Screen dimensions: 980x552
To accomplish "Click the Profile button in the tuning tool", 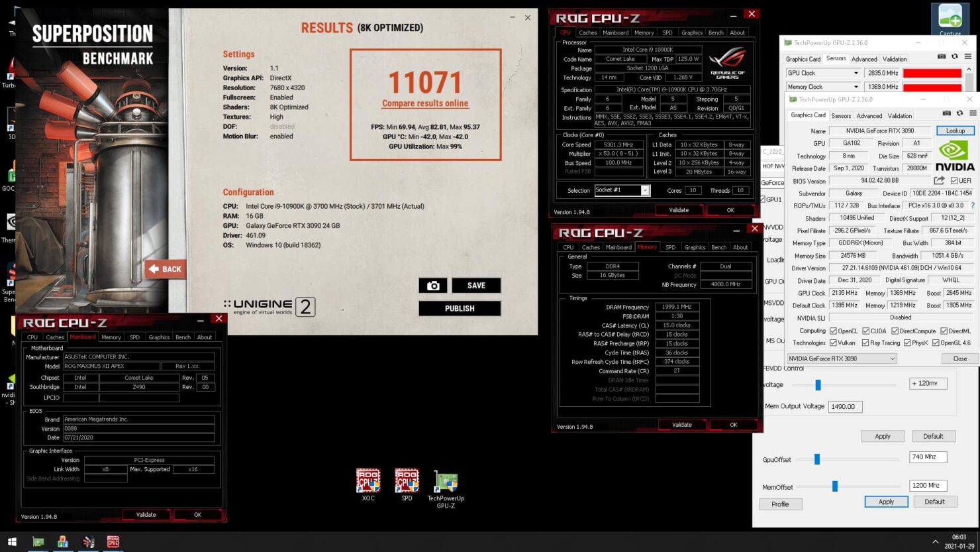I will click(x=780, y=504).
